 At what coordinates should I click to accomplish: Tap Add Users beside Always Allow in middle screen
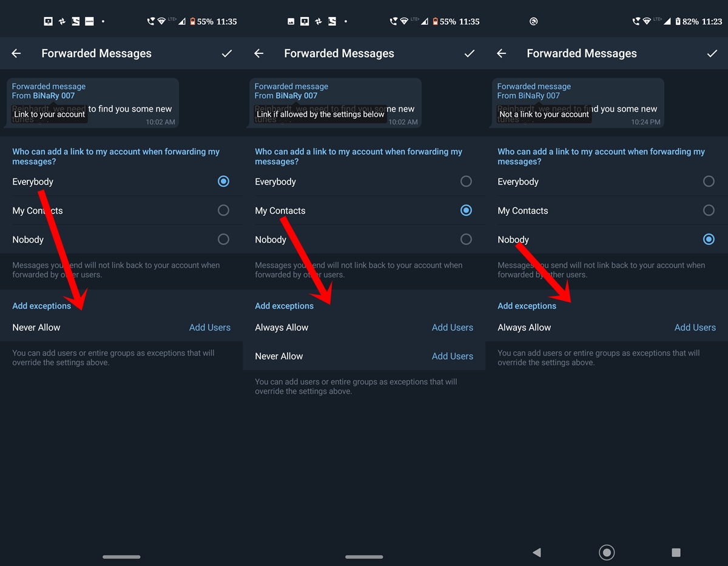click(x=453, y=328)
